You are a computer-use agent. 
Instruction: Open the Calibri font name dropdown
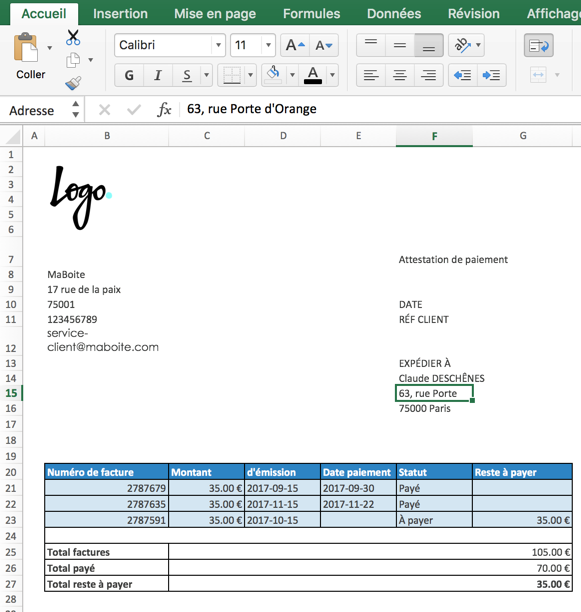[x=219, y=45]
